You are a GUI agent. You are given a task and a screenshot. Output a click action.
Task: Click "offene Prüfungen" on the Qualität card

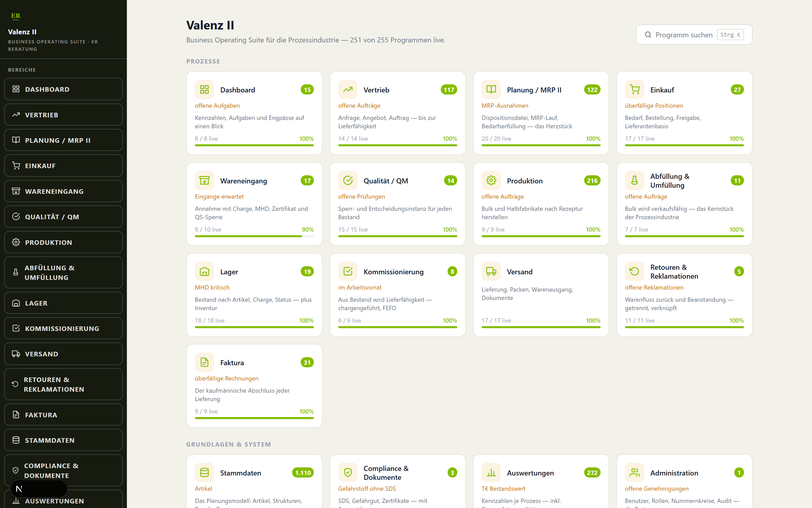(x=361, y=197)
